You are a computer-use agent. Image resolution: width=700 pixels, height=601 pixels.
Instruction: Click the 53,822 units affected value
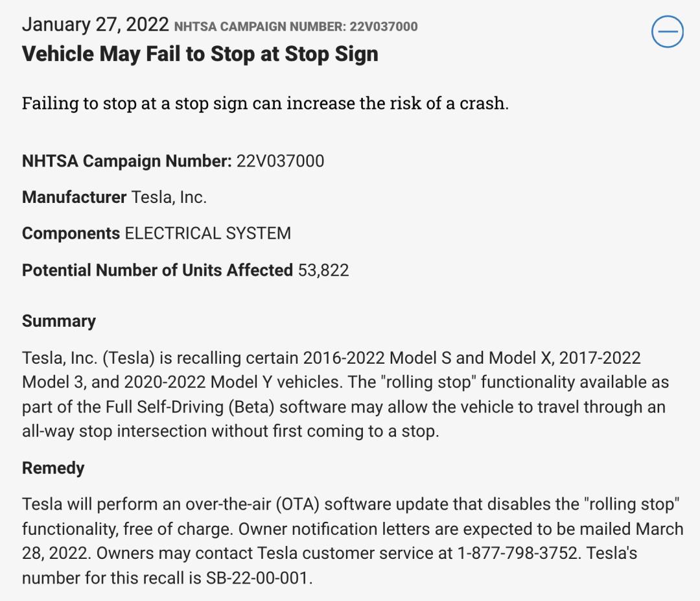[x=323, y=270]
